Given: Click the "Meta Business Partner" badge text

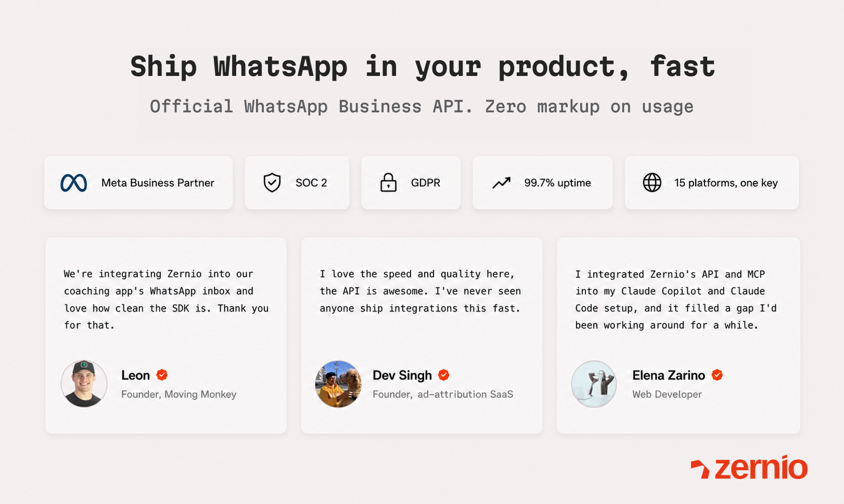Looking at the screenshot, I should 158,183.
